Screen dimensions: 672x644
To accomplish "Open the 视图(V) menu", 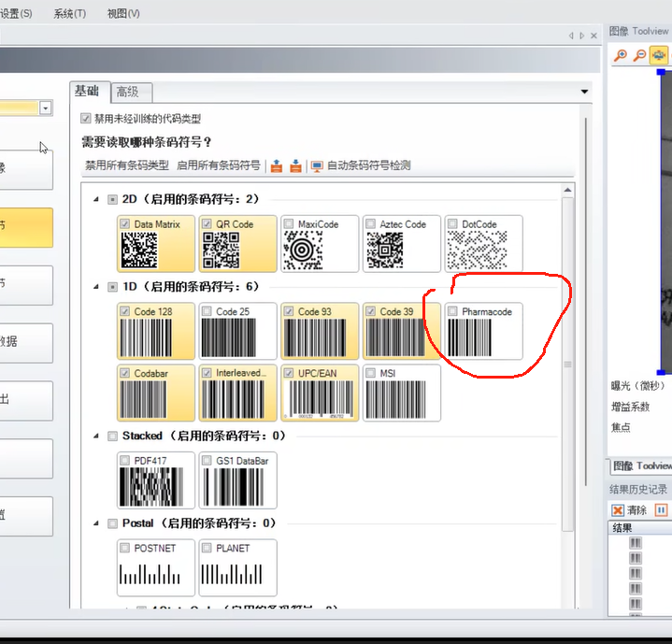I will pyautogui.click(x=123, y=13).
